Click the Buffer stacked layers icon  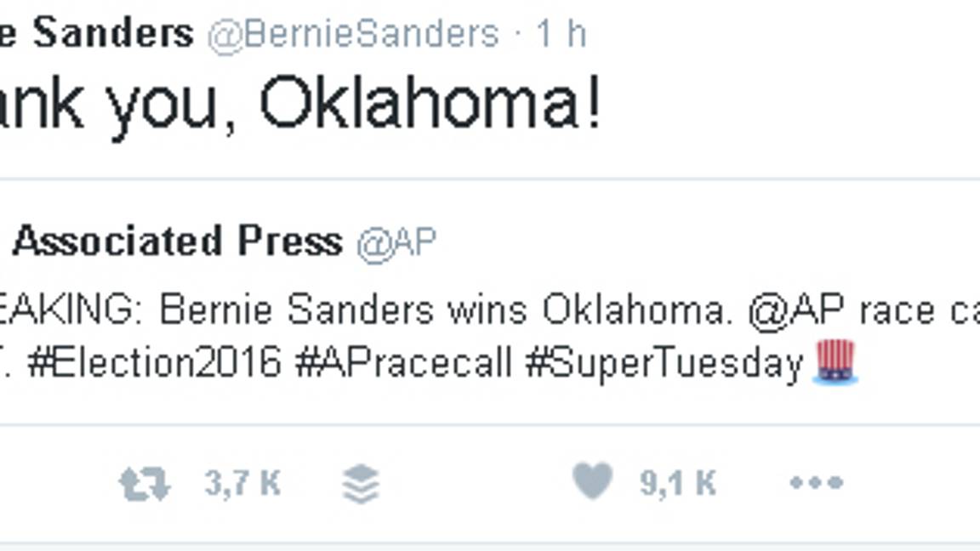coord(360,485)
